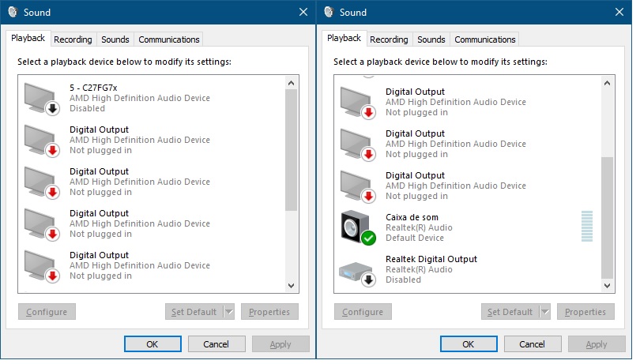Image resolution: width=640 pixels, height=364 pixels.
Task: Click the Caixa de som speaker icon
Action: (x=359, y=227)
